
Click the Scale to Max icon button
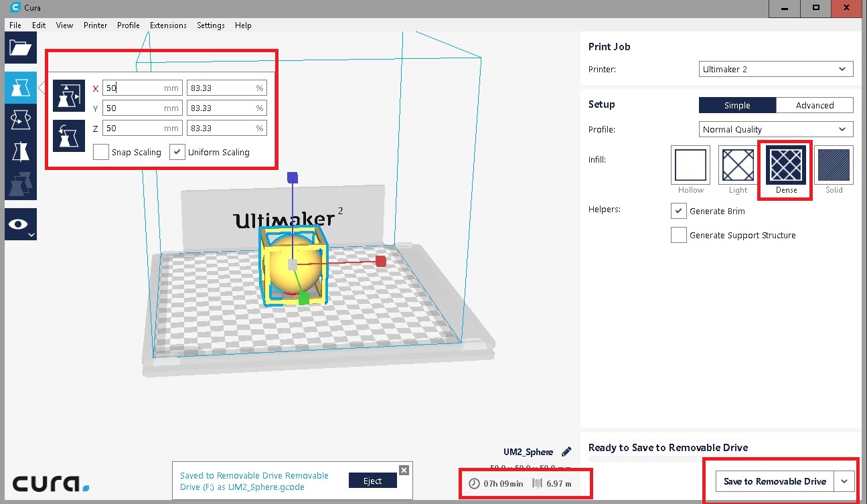pyautogui.click(x=69, y=96)
